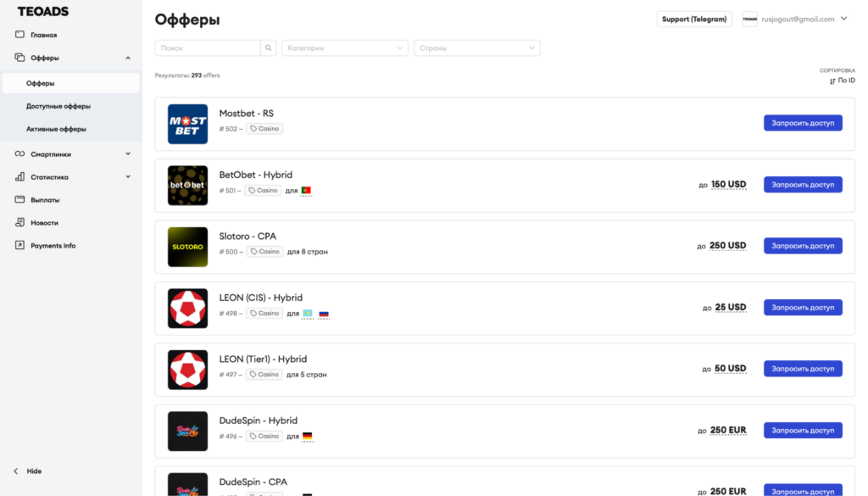Image resolution: width=868 pixels, height=496 pixels.
Task: Open Активные офферы submenu item
Action: click(x=56, y=129)
